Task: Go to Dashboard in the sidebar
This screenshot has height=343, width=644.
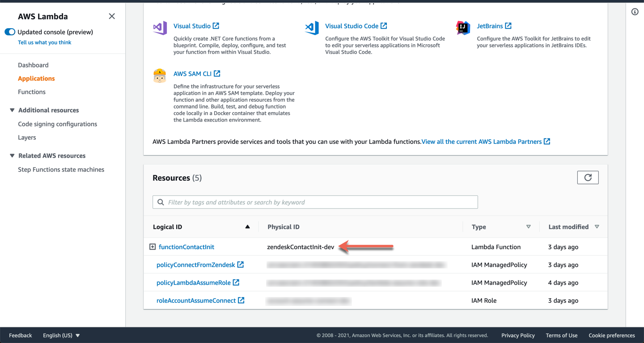Action: pos(33,65)
